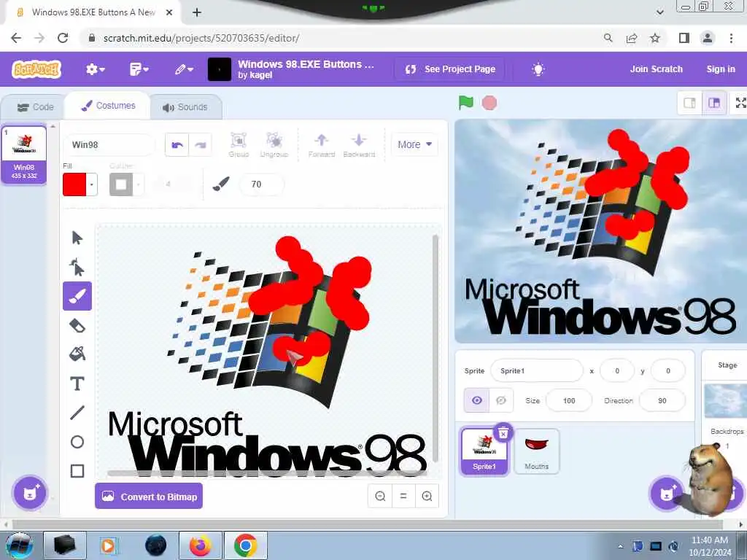Screen dimensions: 747x560
Task: Delete Sprite1 with the trash icon
Action: 503,433
